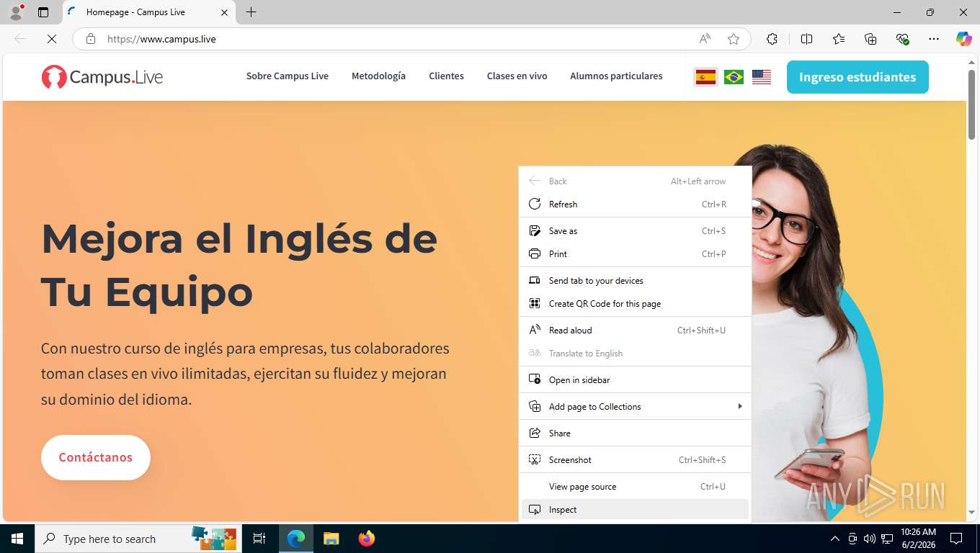Click scrollbar up arrow
Image resolution: width=980 pixels, height=553 pixels.
point(971,62)
